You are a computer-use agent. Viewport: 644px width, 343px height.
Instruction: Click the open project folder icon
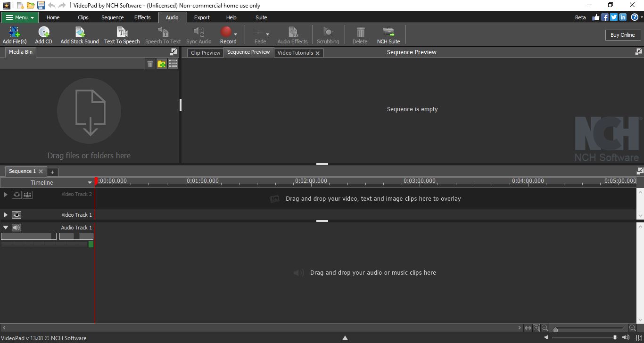(x=31, y=5)
